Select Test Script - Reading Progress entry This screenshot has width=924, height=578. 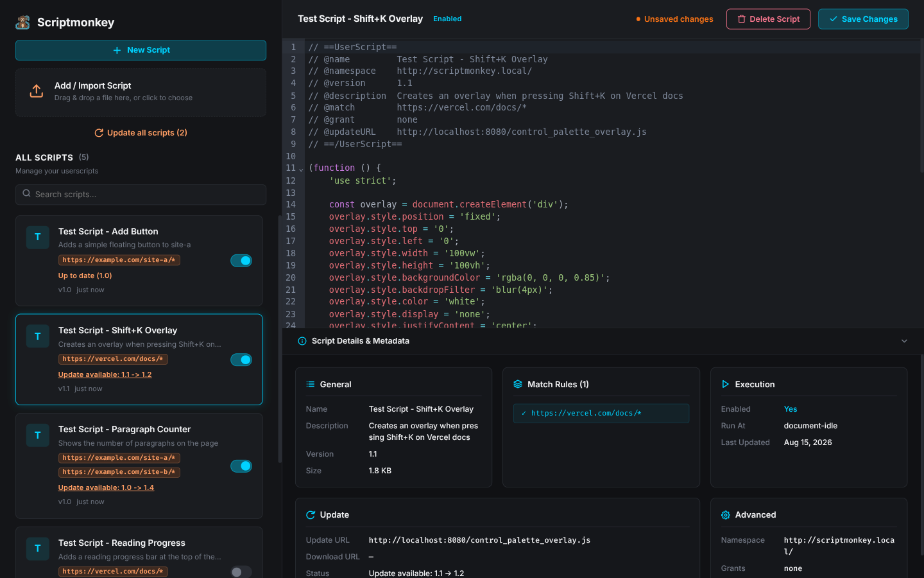coord(139,552)
